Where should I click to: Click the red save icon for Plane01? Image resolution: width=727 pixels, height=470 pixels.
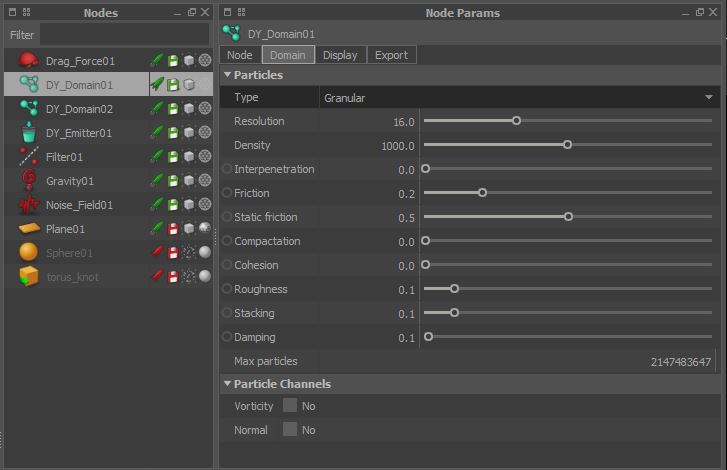click(x=173, y=229)
